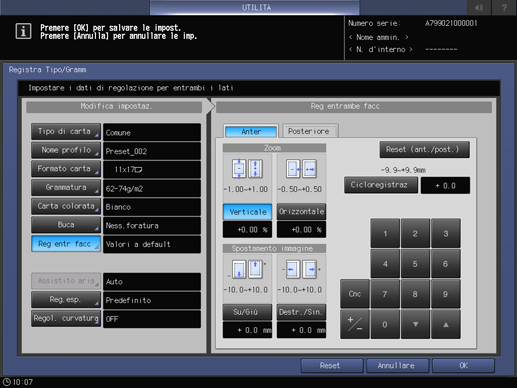Click the horizontal zoom shrink icon
Image resolution: width=517 pixels, height=388 pixels.
[293, 169]
